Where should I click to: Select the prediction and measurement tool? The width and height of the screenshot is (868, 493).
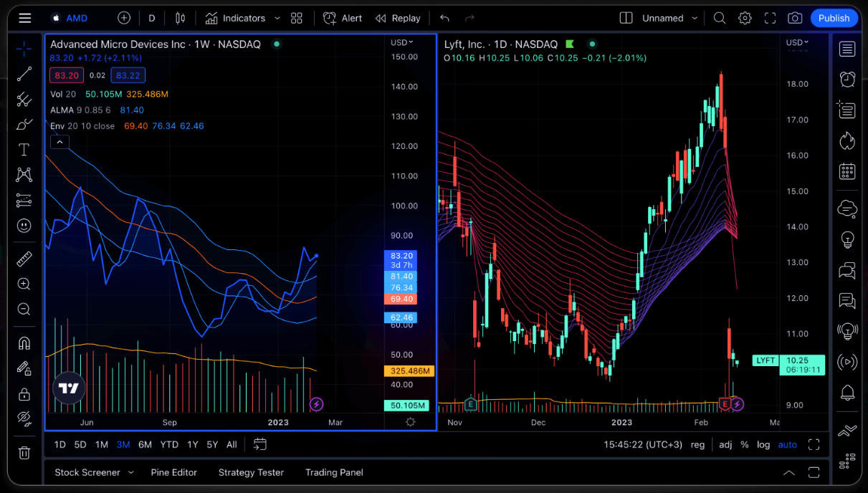[x=24, y=199]
